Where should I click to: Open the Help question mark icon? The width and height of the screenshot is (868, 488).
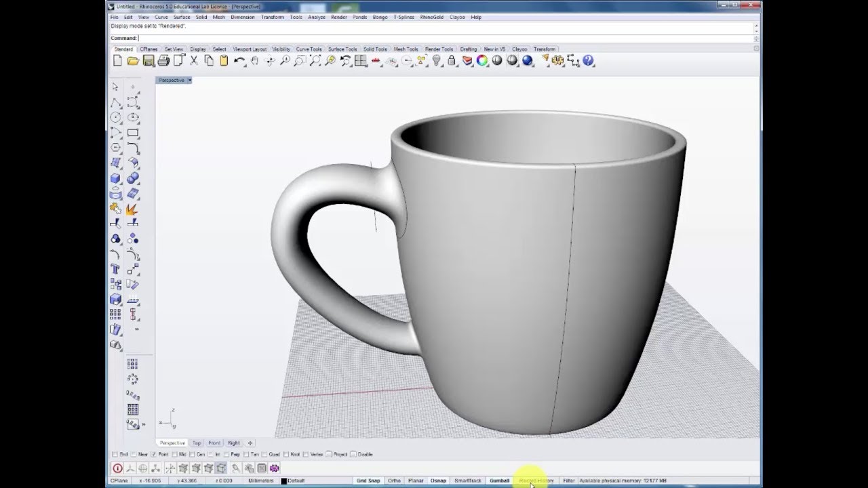click(589, 61)
